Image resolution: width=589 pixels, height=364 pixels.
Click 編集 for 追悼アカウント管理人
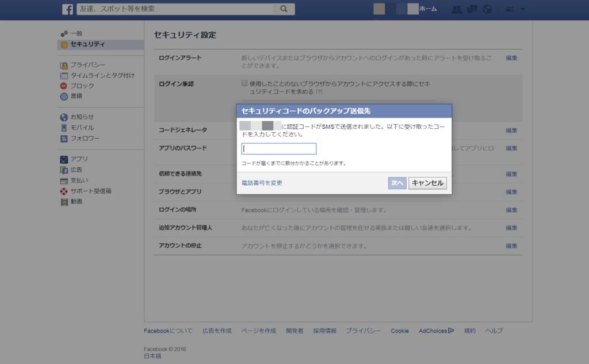(511, 228)
